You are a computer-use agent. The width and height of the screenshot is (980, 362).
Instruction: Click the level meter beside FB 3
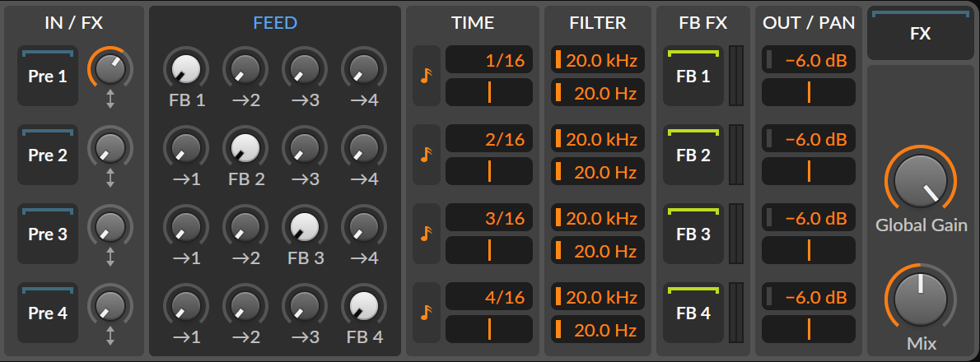coord(738,234)
